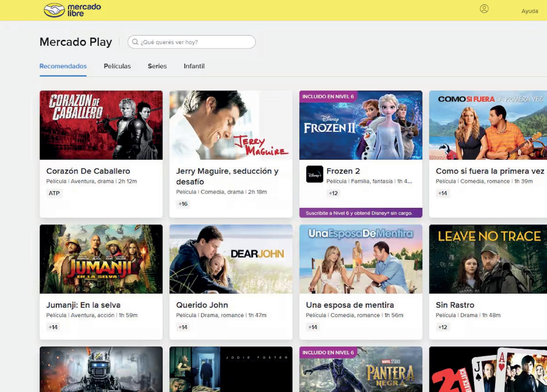
Task: Click the Disney+ logo on Frozen 2 card
Action: click(x=315, y=174)
